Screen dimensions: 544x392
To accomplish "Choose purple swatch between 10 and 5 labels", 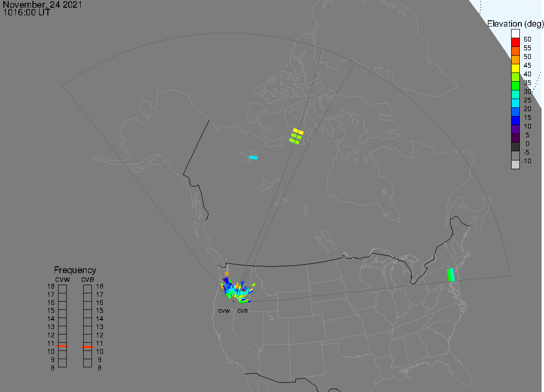I will pyautogui.click(x=515, y=129).
